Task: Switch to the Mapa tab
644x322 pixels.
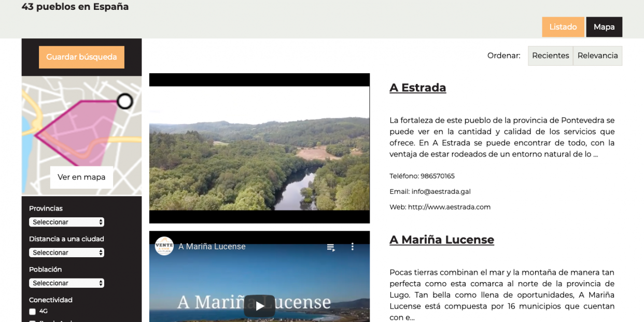Action: (604, 26)
